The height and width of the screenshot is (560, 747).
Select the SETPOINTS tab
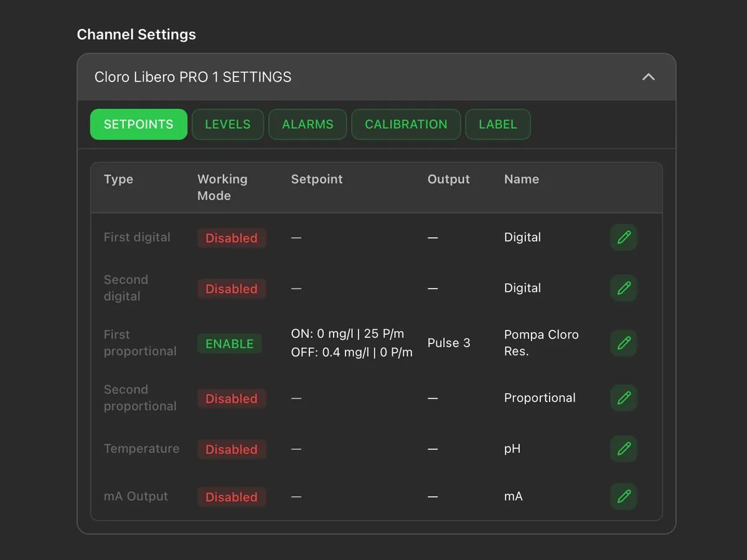(x=139, y=124)
